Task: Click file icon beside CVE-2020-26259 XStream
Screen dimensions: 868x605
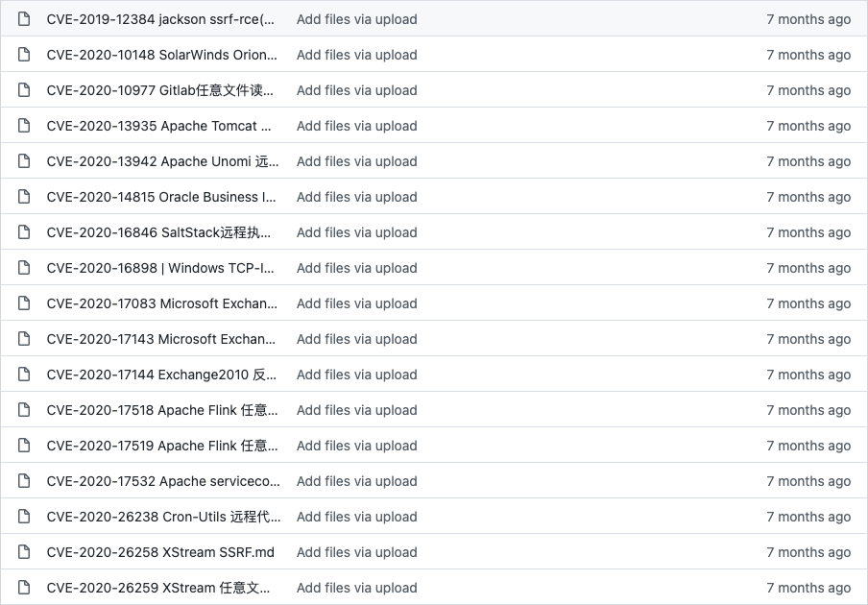Action: (x=24, y=588)
